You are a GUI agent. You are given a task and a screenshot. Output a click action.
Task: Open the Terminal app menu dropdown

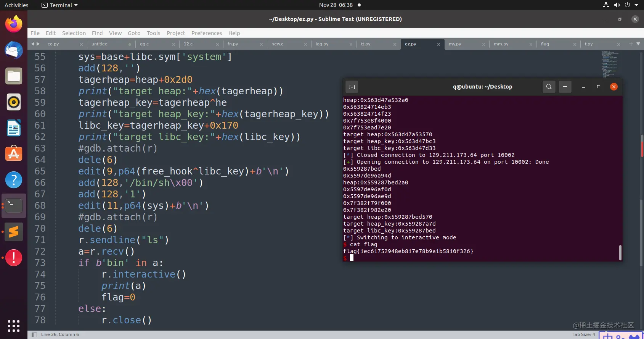click(x=59, y=5)
